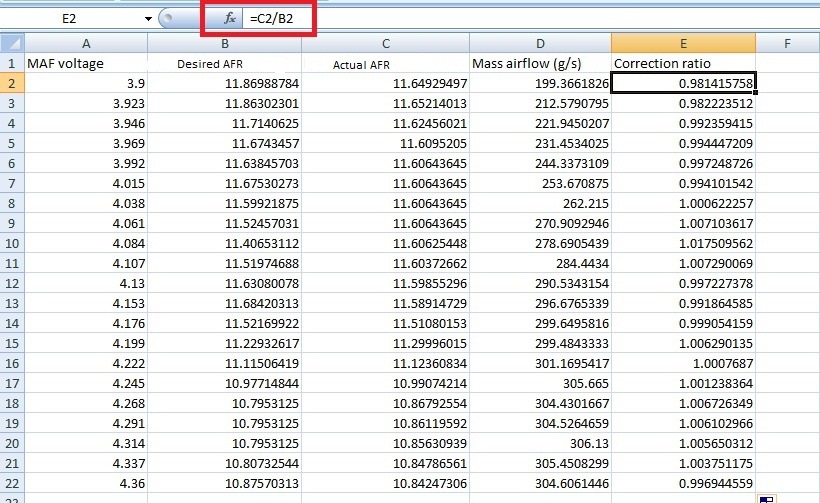Click the fx Insert Function icon

(230, 19)
